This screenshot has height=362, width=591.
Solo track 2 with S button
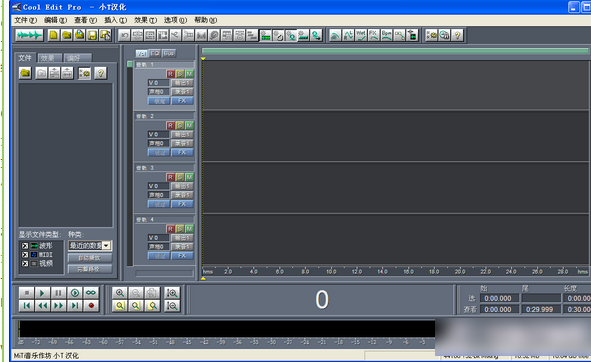[180, 125]
